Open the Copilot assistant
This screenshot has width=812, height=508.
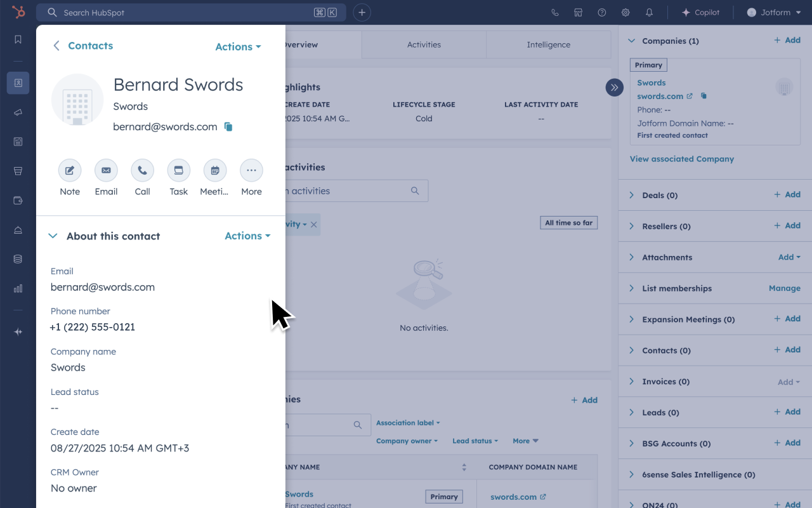click(700, 13)
